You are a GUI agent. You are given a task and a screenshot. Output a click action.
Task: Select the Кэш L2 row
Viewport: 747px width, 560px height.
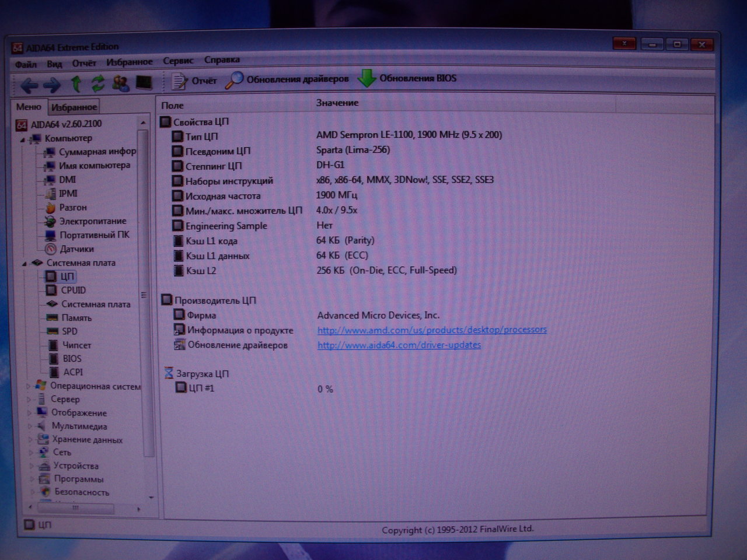(315, 271)
